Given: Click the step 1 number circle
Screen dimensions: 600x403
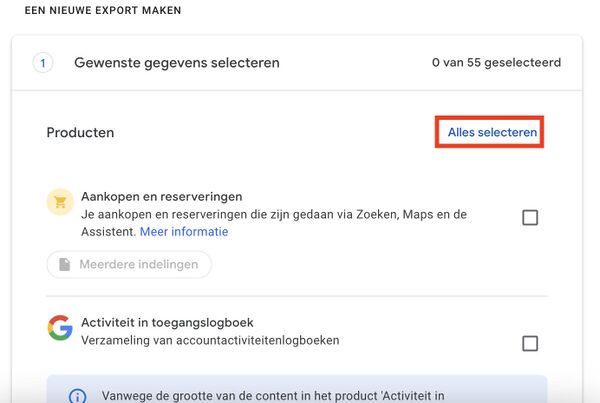Looking at the screenshot, I should (43, 63).
